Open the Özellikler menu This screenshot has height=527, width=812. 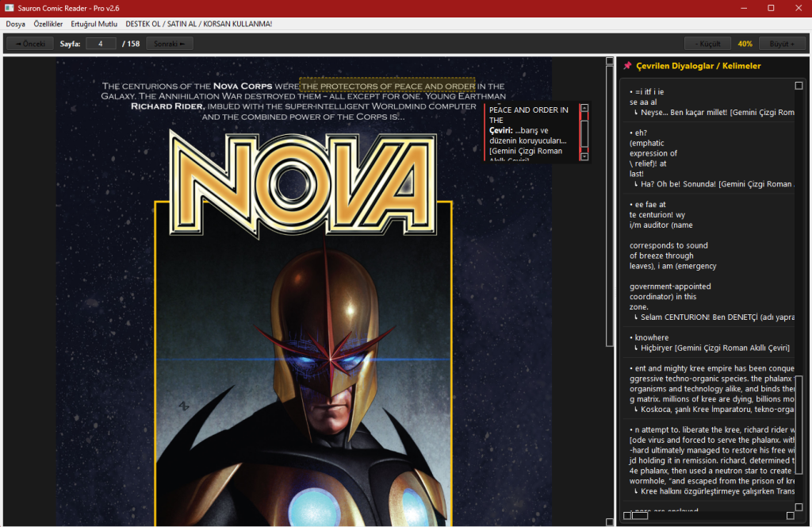(x=48, y=24)
